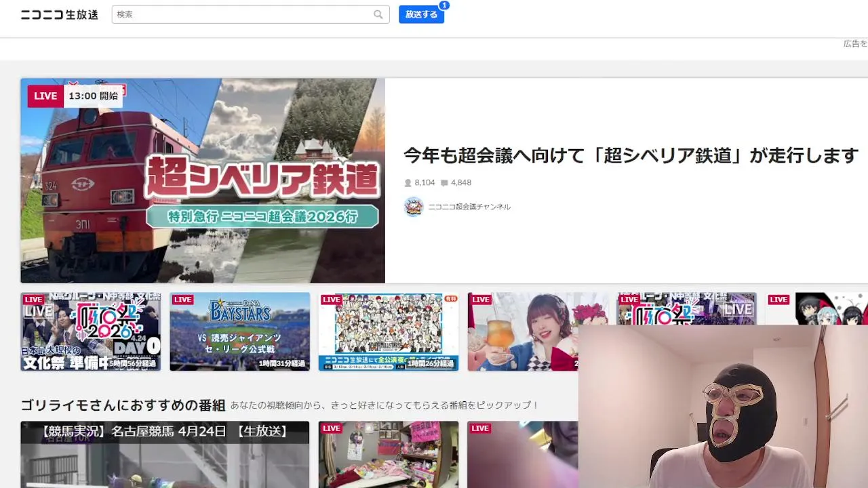The width and height of the screenshot is (868, 488).
Task: Open the 文化祭 準備中 DAY0 live thumbnail
Action: [91, 331]
